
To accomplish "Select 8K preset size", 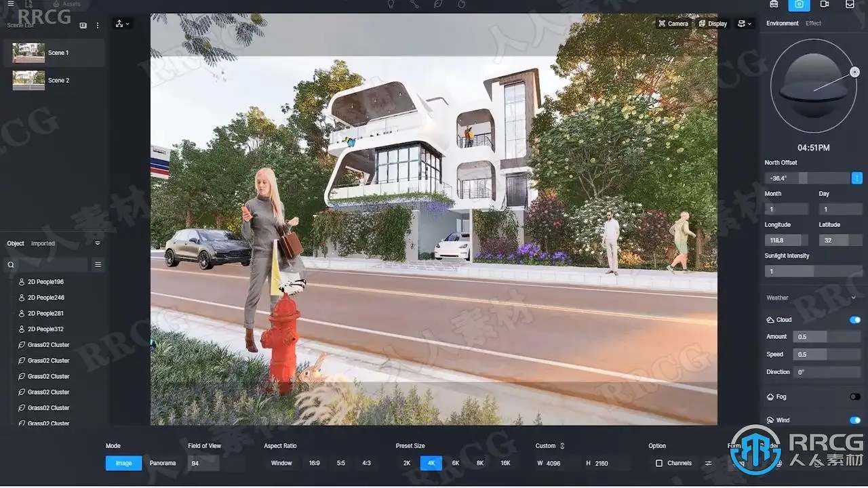I will pyautogui.click(x=480, y=464).
